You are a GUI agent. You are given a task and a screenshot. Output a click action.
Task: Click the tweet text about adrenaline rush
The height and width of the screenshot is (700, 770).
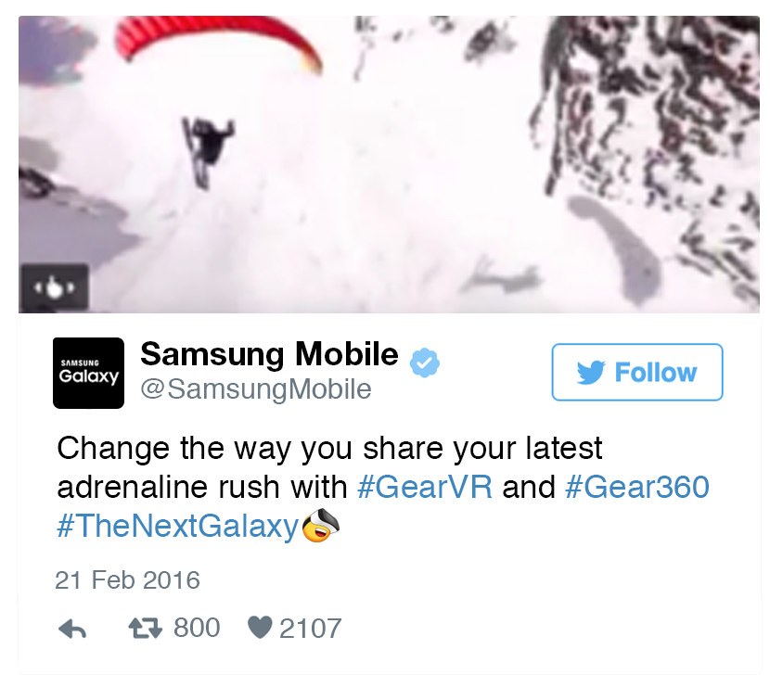pos(383,486)
